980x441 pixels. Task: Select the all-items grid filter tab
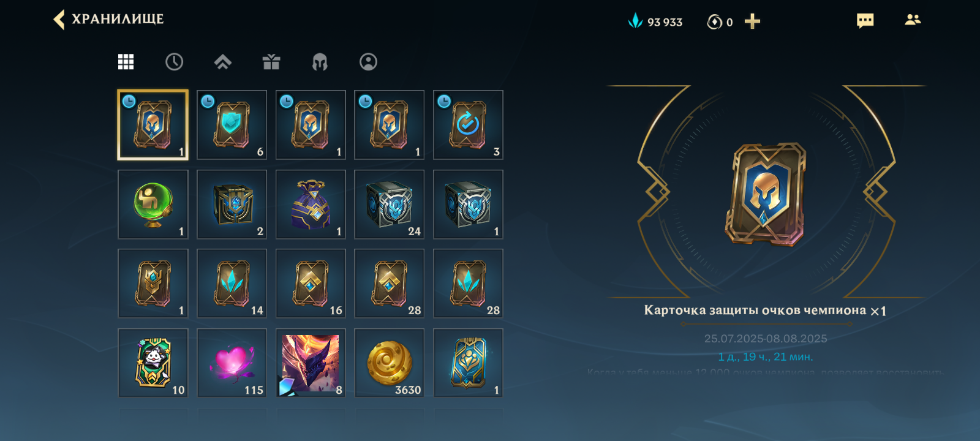coord(126,62)
